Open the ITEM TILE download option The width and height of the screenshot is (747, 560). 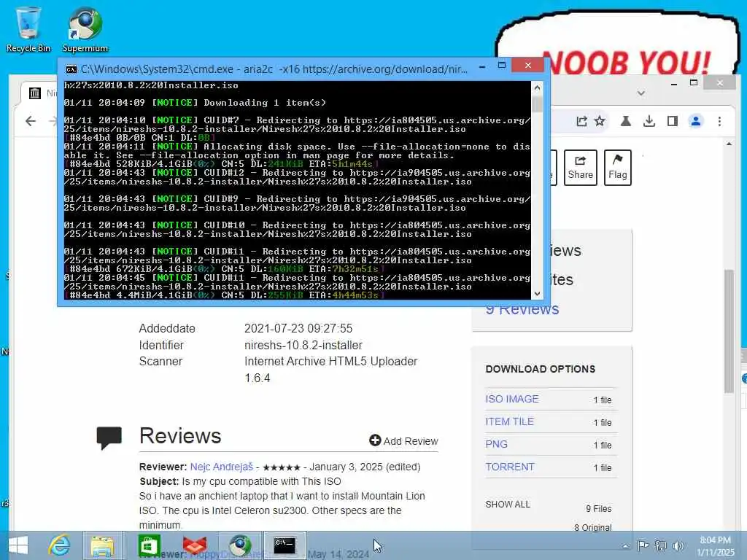click(x=509, y=421)
